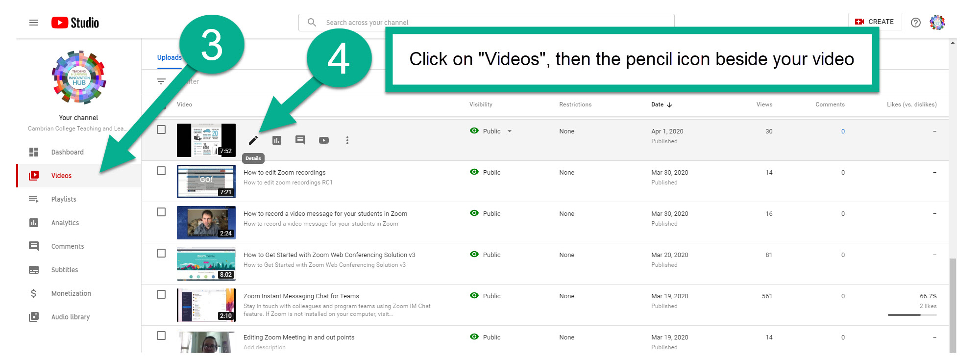980x364 pixels.
Task: Click the Comments sidebar icon
Action: point(34,246)
